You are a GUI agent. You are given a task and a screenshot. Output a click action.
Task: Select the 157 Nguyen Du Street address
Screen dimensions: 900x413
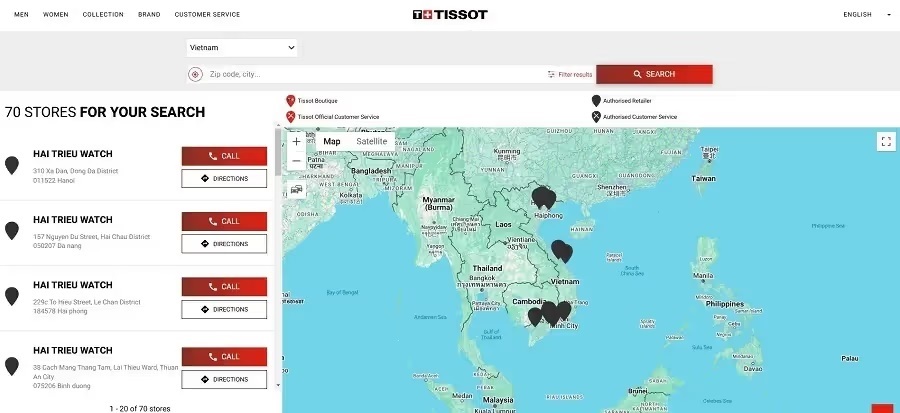pos(91,236)
